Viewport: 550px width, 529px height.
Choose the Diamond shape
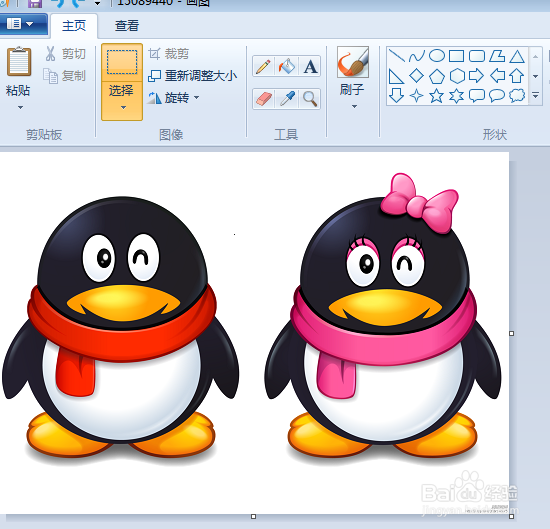pyautogui.click(x=417, y=76)
